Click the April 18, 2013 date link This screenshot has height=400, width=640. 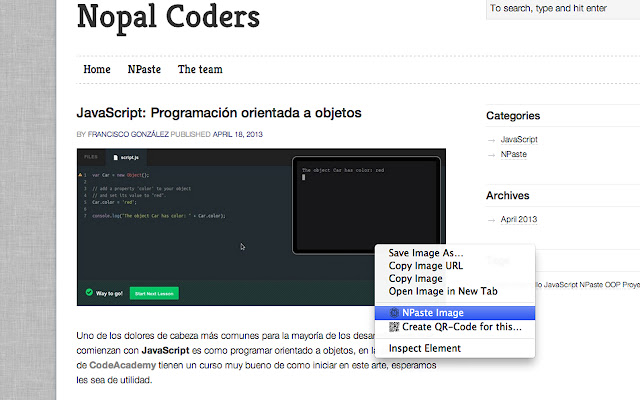[238, 134]
